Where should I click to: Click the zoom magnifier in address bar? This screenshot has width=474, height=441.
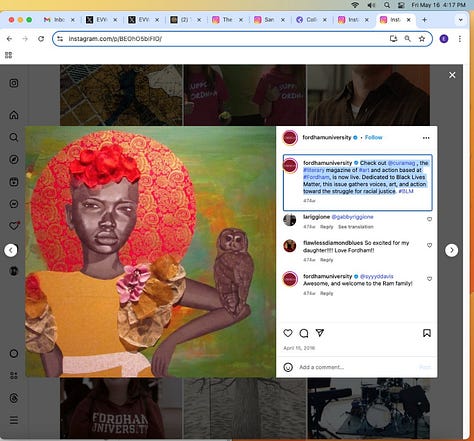[x=407, y=39]
